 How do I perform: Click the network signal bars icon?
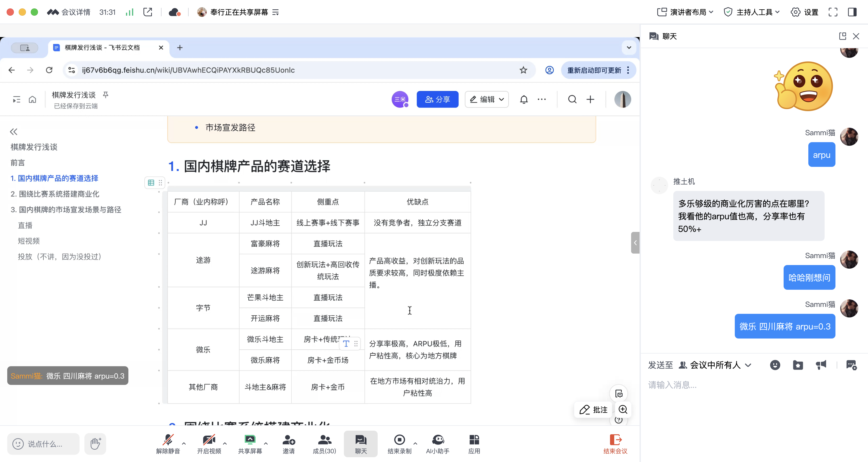(129, 12)
